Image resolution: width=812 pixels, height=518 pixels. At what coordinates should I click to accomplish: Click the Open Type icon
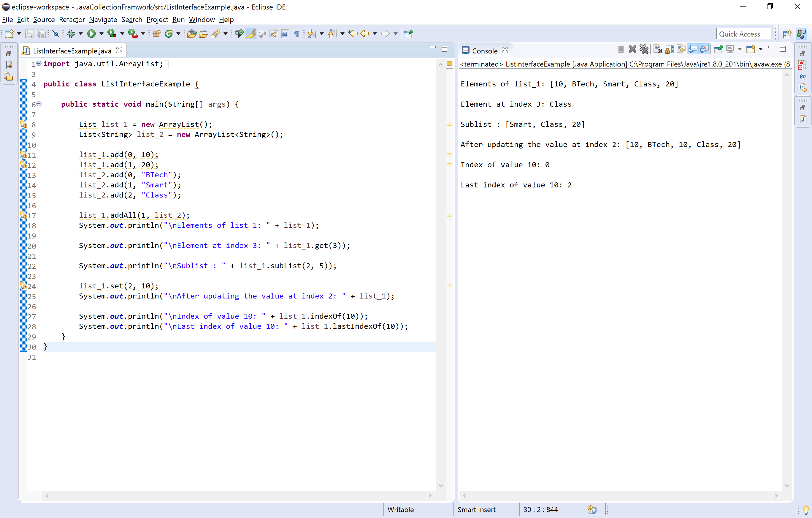click(191, 33)
